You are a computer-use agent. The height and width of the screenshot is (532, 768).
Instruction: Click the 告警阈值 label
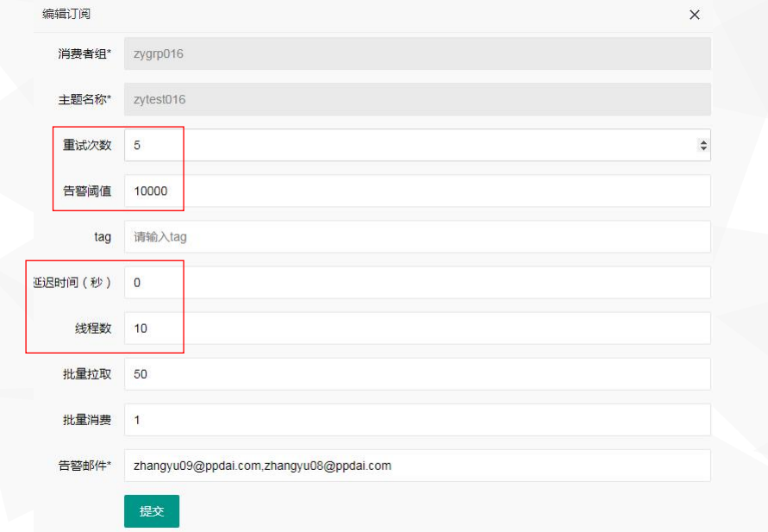[87, 191]
